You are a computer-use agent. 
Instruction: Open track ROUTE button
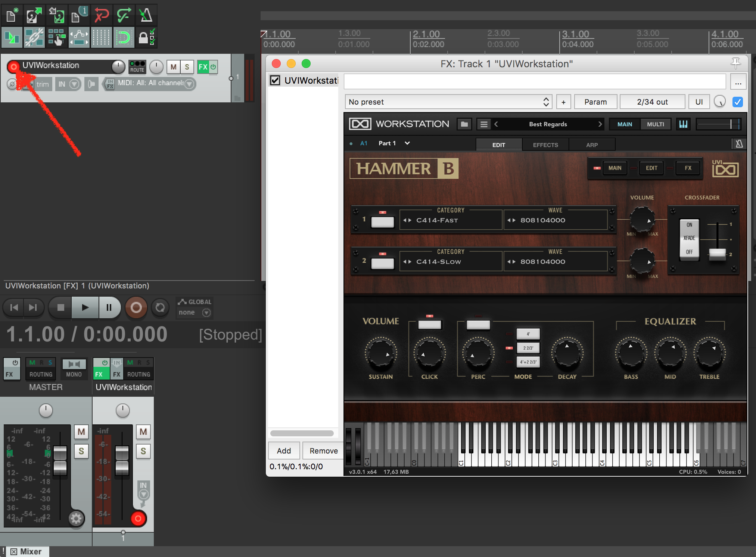point(137,67)
